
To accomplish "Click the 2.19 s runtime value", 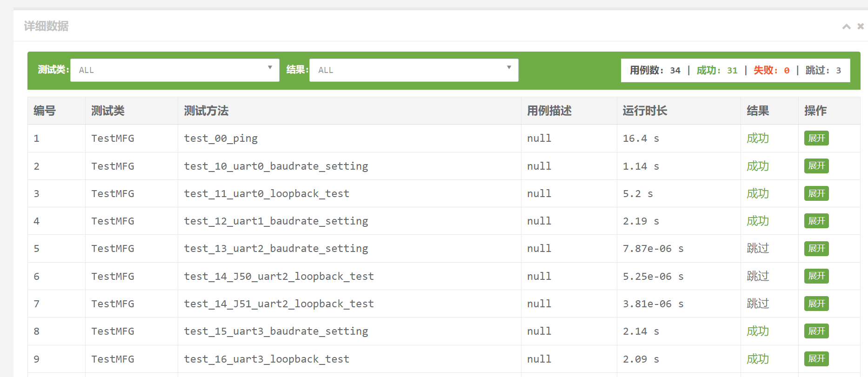I will coord(641,221).
